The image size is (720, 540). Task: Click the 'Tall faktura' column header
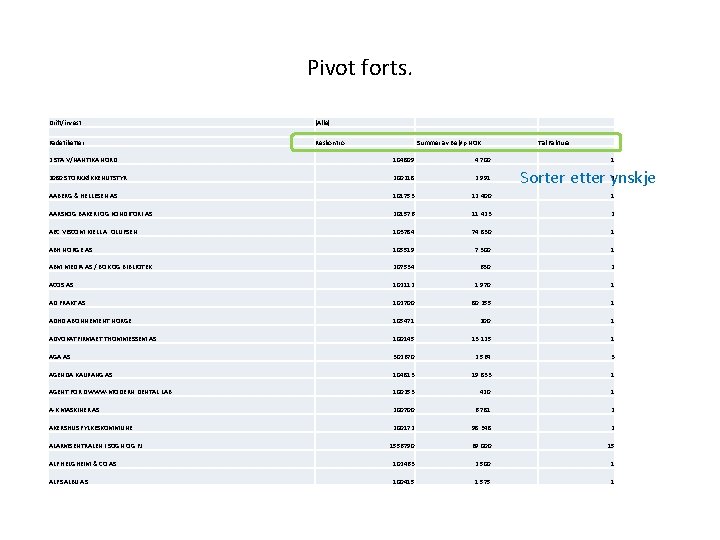click(557, 143)
